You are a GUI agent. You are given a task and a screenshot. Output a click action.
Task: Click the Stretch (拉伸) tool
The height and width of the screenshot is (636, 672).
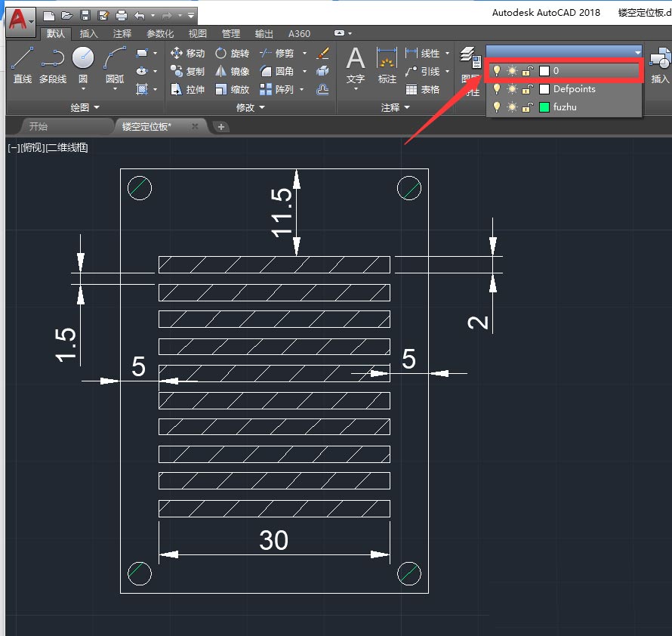pyautogui.click(x=187, y=89)
